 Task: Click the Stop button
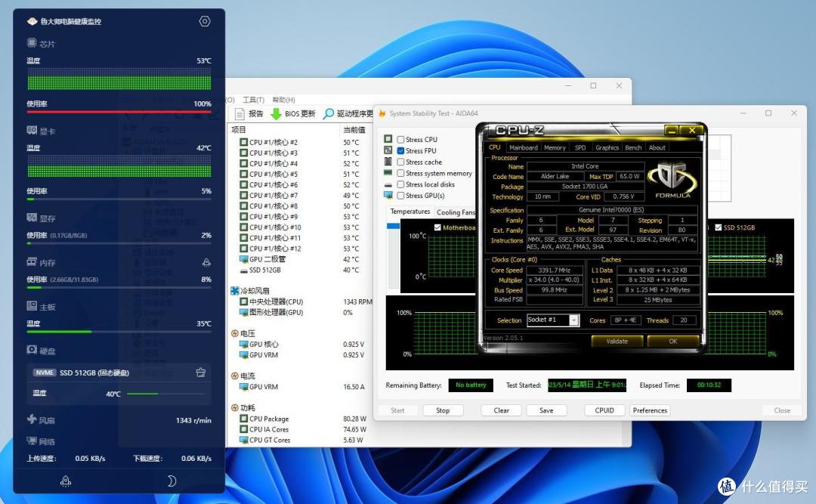coord(443,410)
